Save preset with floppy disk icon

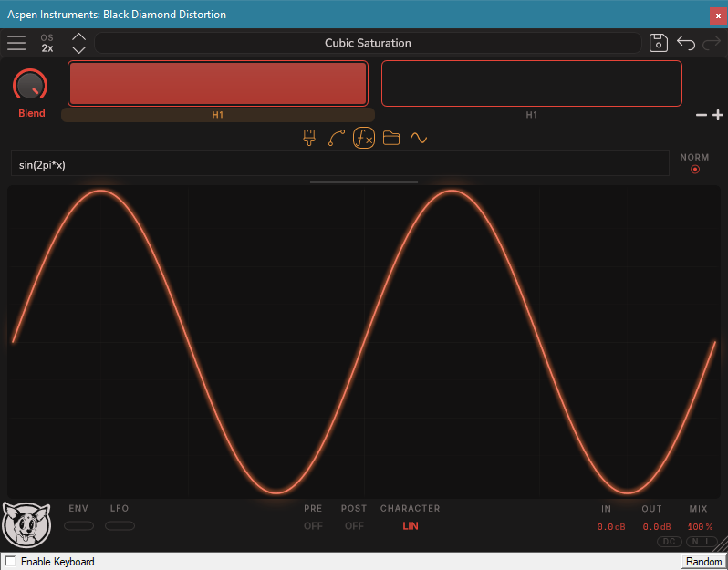tap(658, 43)
